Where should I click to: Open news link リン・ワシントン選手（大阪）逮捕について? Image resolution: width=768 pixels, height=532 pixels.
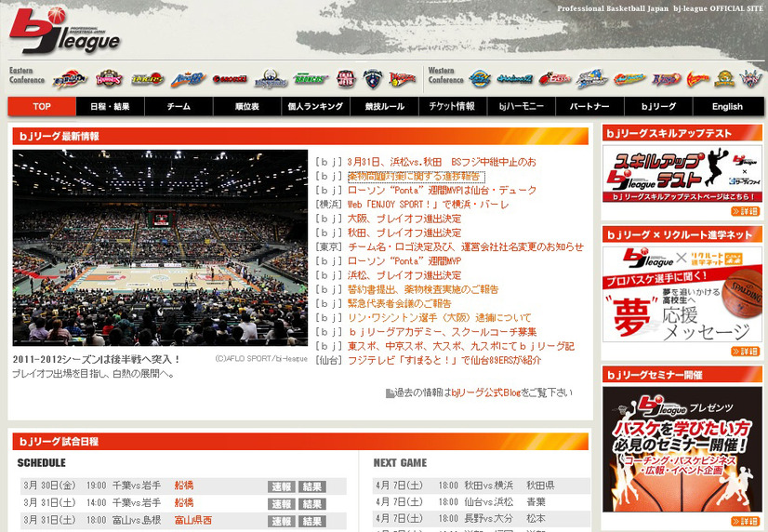pyautogui.click(x=440, y=318)
